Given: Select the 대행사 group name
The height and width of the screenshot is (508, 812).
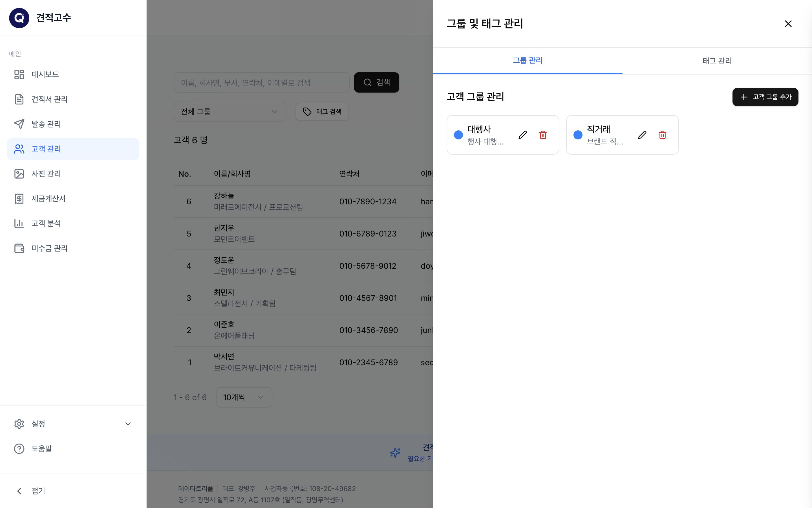Looking at the screenshot, I should click(479, 129).
